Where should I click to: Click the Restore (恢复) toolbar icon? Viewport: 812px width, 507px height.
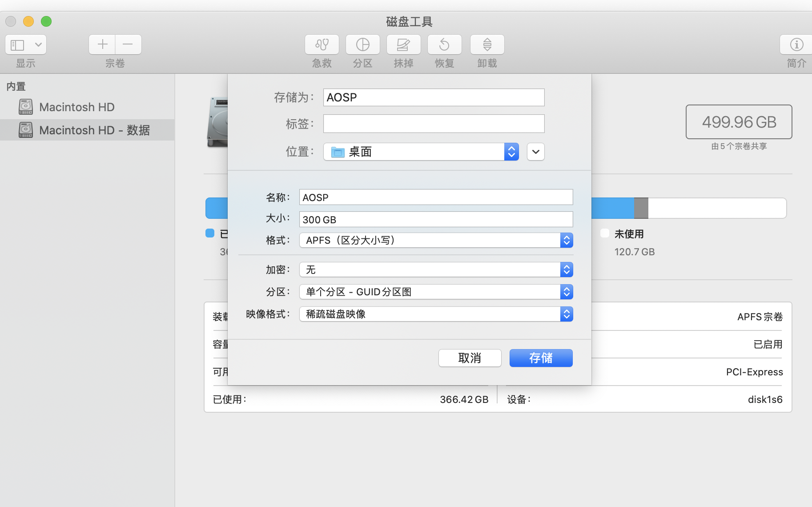tap(444, 44)
